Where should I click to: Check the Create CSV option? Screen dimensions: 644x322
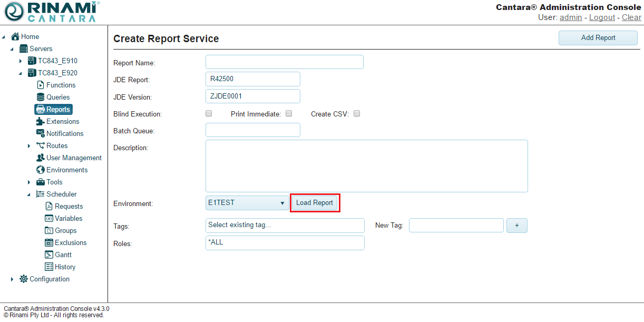tap(357, 113)
